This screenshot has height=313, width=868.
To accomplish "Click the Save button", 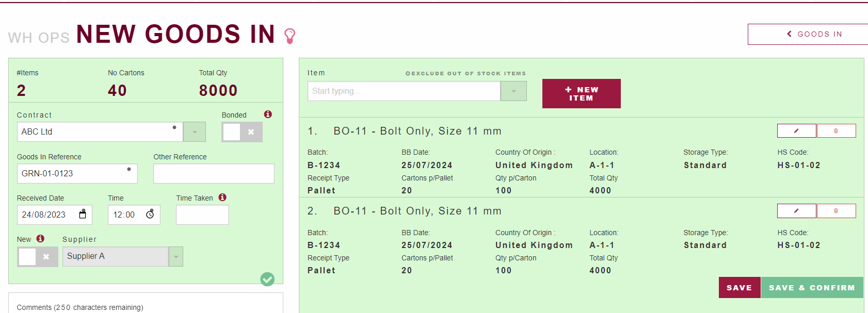I will click(739, 288).
